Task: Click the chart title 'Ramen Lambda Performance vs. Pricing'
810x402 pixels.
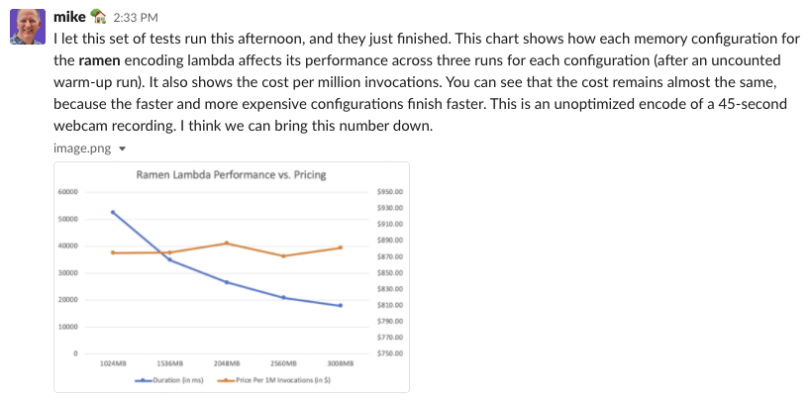Action: point(231,176)
